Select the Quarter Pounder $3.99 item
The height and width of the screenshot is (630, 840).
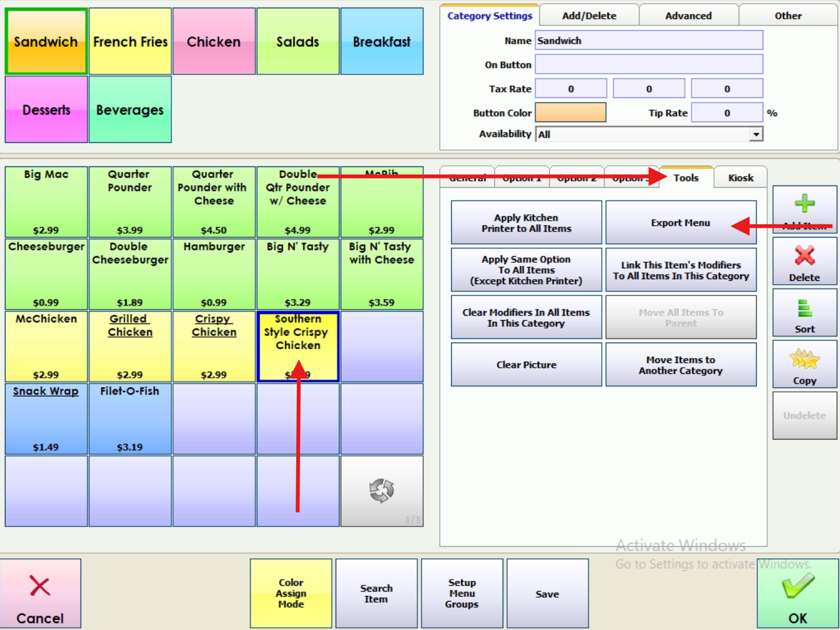click(x=130, y=202)
